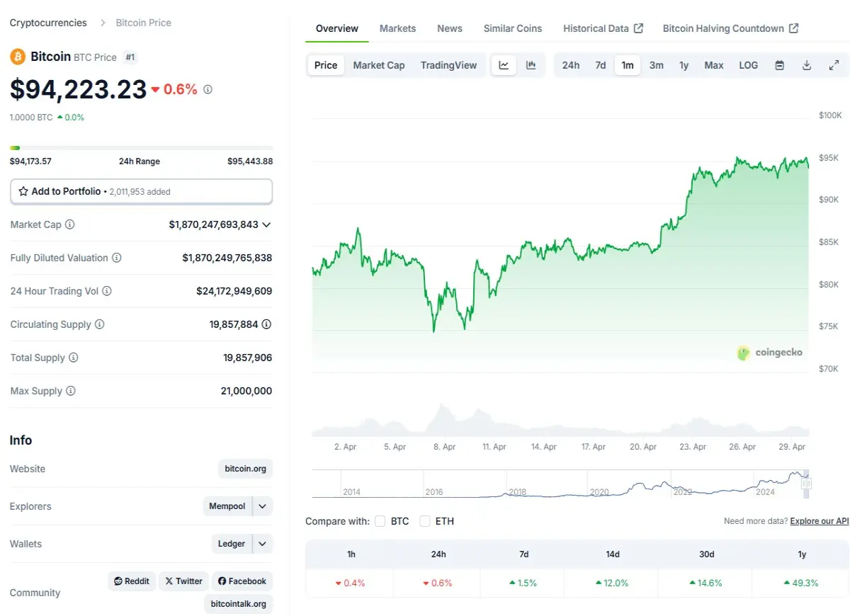Switch to the News tab

pyautogui.click(x=450, y=28)
